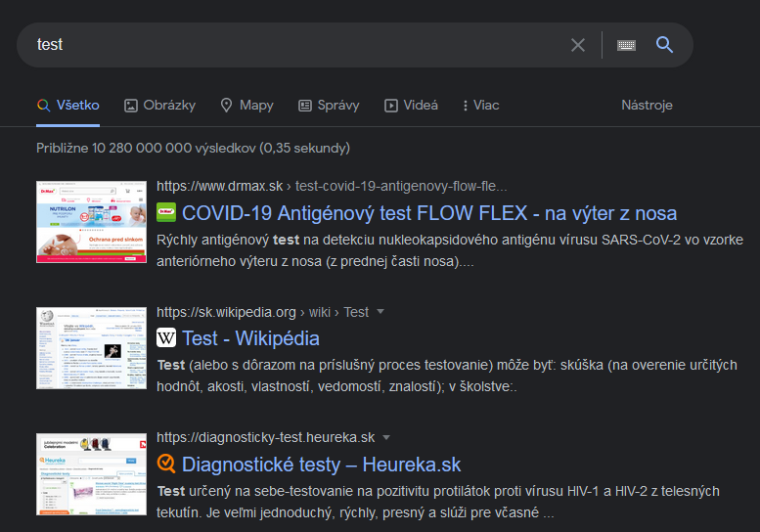Expand options arrow next to heureka.sk URL
Viewport: 760px width, 532px height.
click(x=386, y=437)
